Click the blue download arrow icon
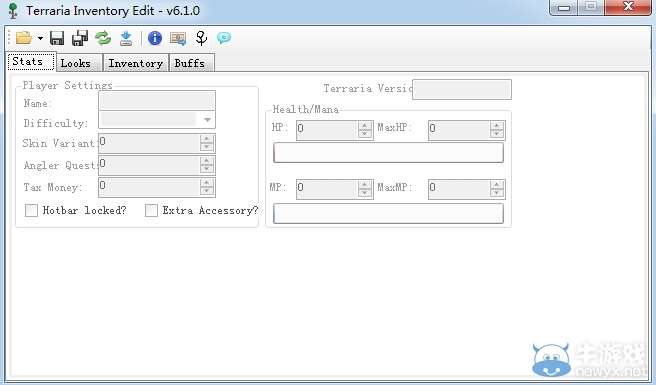This screenshot has width=656, height=385. click(x=126, y=38)
